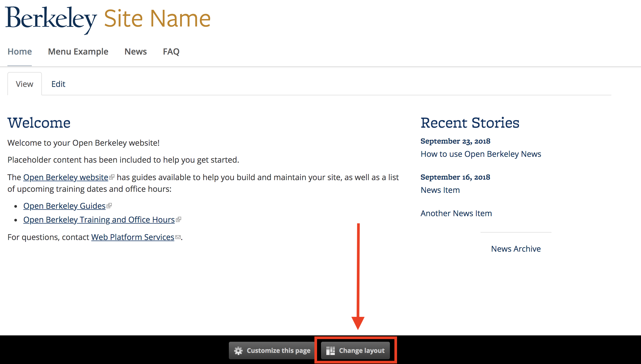641x364 pixels.
Task: Switch to the Edit tab
Action: (x=58, y=84)
